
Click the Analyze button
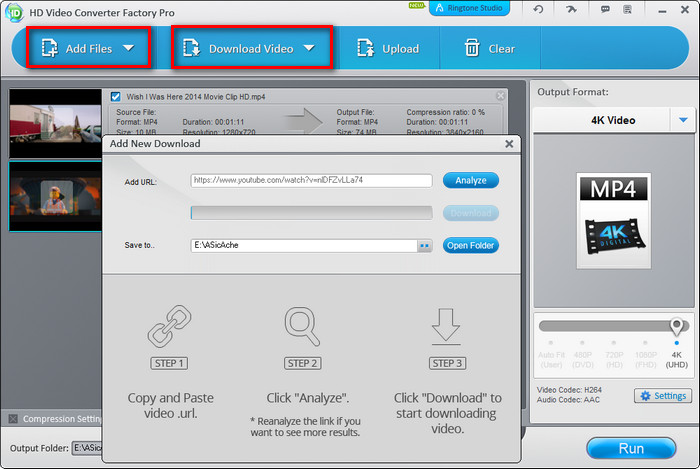471,180
